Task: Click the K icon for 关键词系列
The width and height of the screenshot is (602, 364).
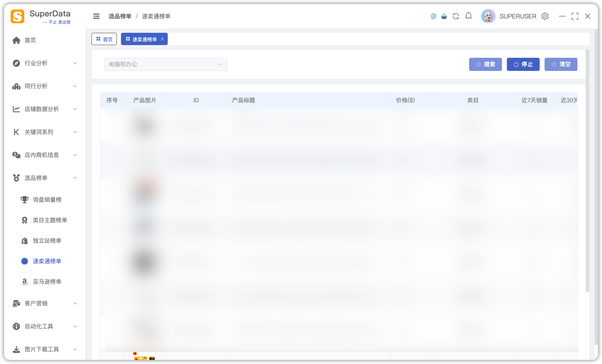Action: click(16, 132)
